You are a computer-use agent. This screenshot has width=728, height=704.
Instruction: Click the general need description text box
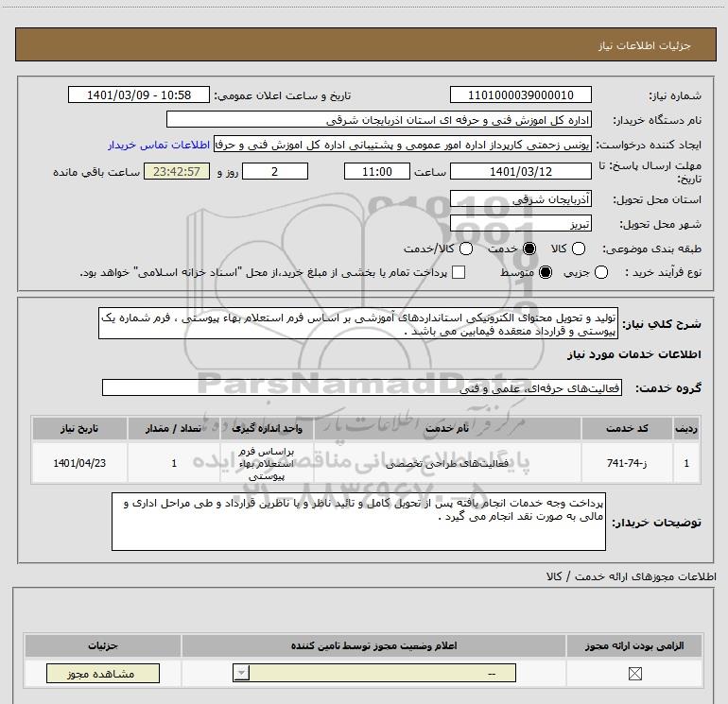point(358,323)
